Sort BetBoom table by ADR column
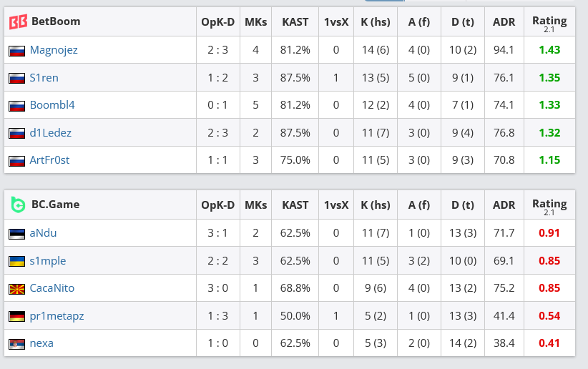The width and height of the screenshot is (588, 369). [x=504, y=21]
